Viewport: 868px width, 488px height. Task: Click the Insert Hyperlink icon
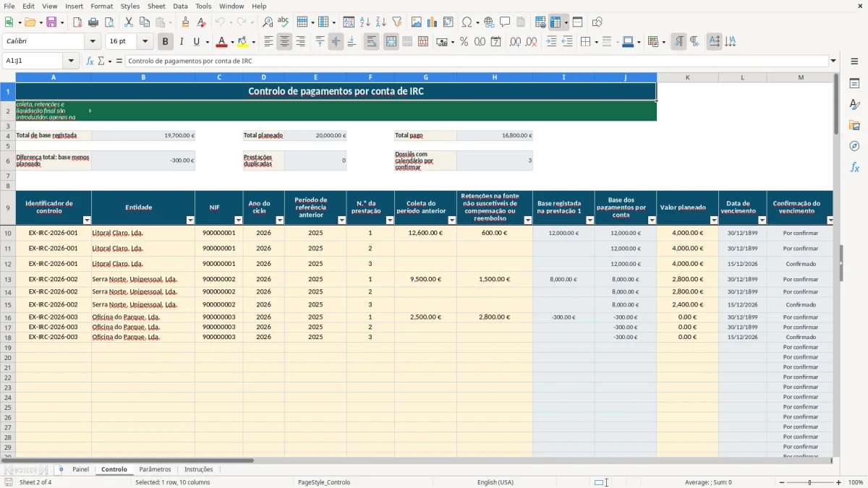490,22
